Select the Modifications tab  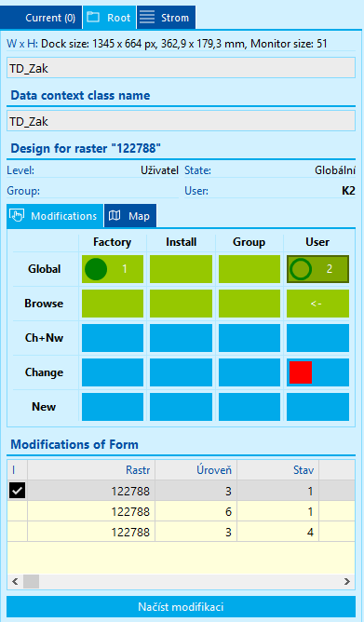(55, 216)
